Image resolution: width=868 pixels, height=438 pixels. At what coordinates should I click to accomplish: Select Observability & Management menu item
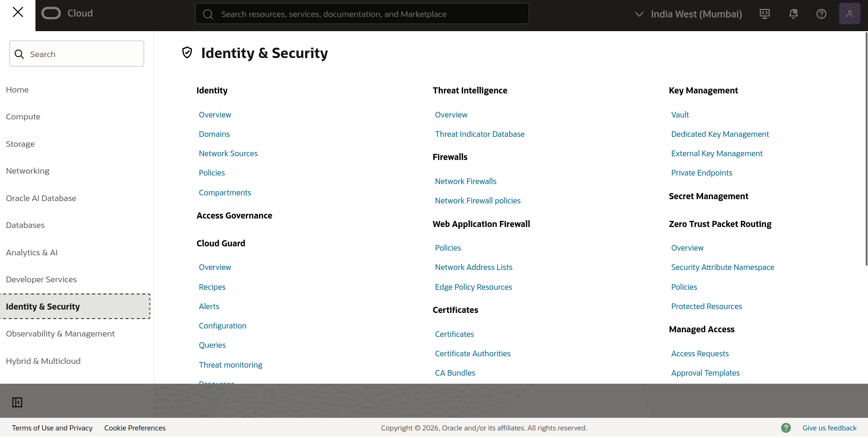coord(60,334)
